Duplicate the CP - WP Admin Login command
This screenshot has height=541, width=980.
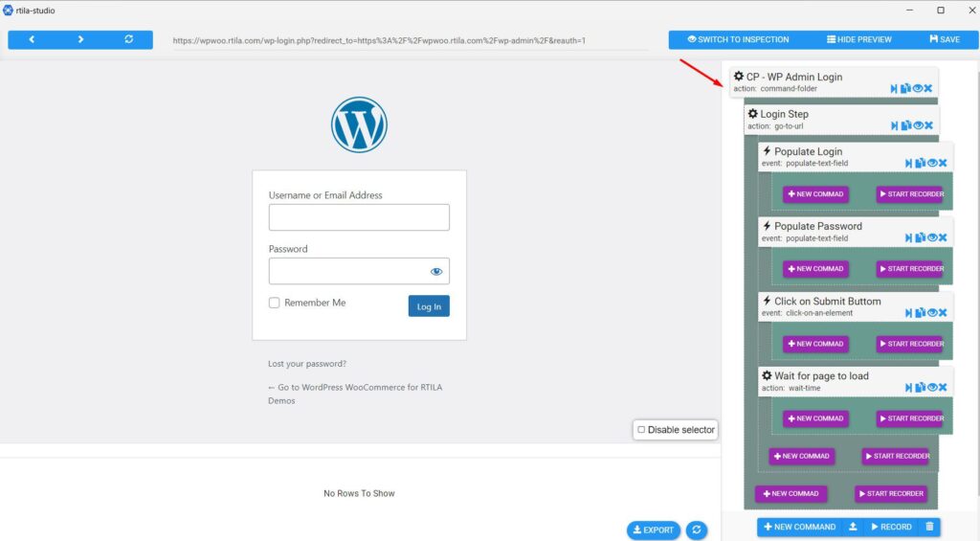tap(905, 88)
